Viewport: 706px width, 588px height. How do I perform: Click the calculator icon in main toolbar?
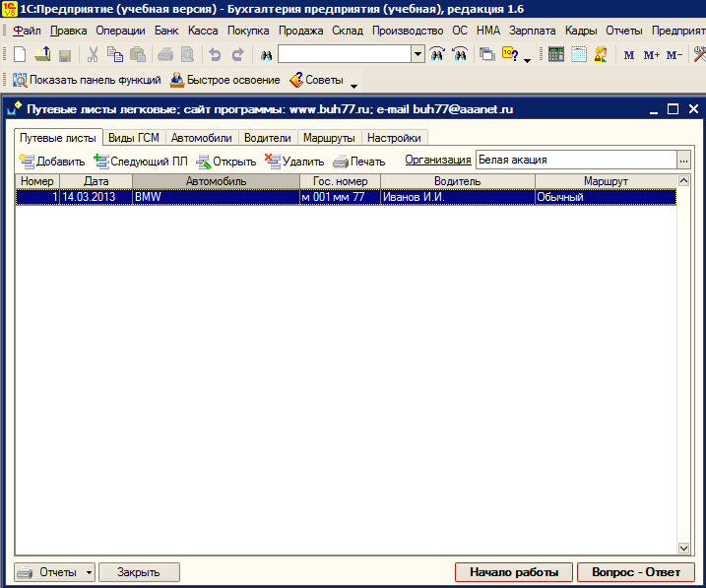(556, 55)
